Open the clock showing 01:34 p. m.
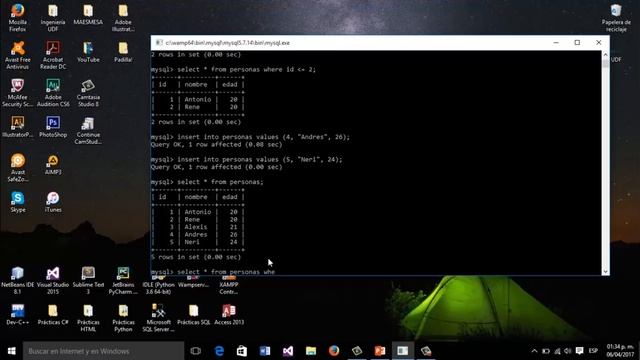Screen dimensions: 640x360 pos(620,351)
